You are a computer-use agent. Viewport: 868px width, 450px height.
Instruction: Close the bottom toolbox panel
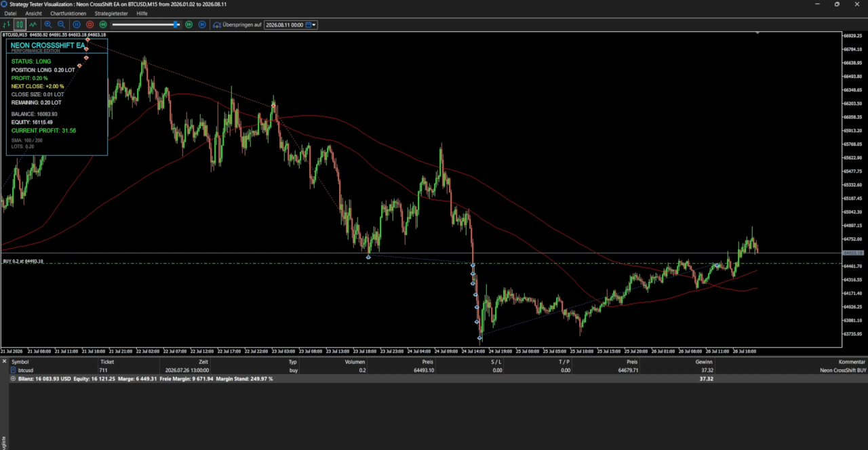pos(3,362)
